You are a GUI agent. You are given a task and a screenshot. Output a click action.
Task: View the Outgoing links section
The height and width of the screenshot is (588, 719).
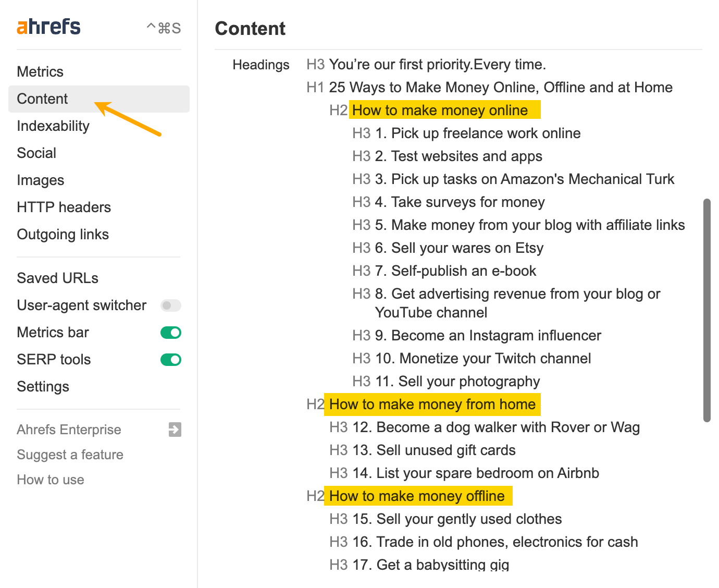63,234
